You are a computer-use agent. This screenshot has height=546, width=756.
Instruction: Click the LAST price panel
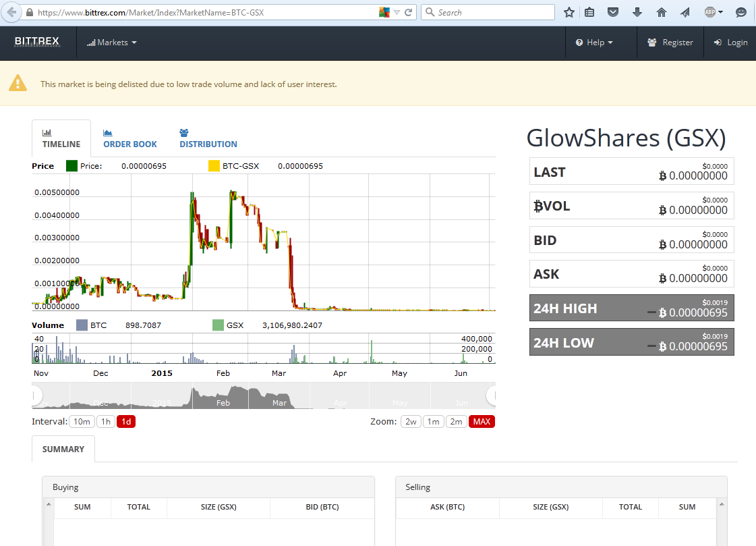(632, 171)
